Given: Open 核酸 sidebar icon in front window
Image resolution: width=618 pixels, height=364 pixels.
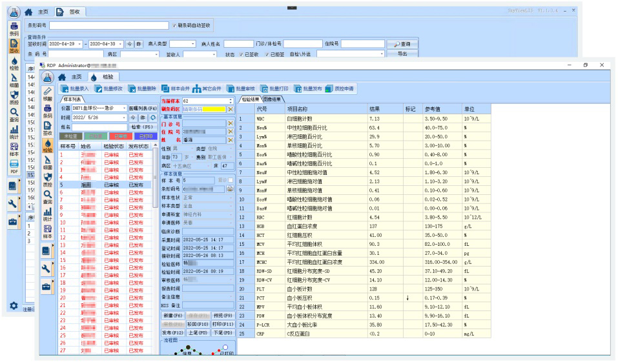Looking at the screenshot, I should click(47, 94).
